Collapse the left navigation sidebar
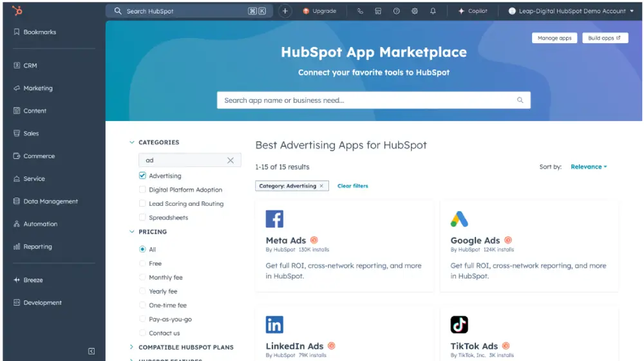 (91, 351)
